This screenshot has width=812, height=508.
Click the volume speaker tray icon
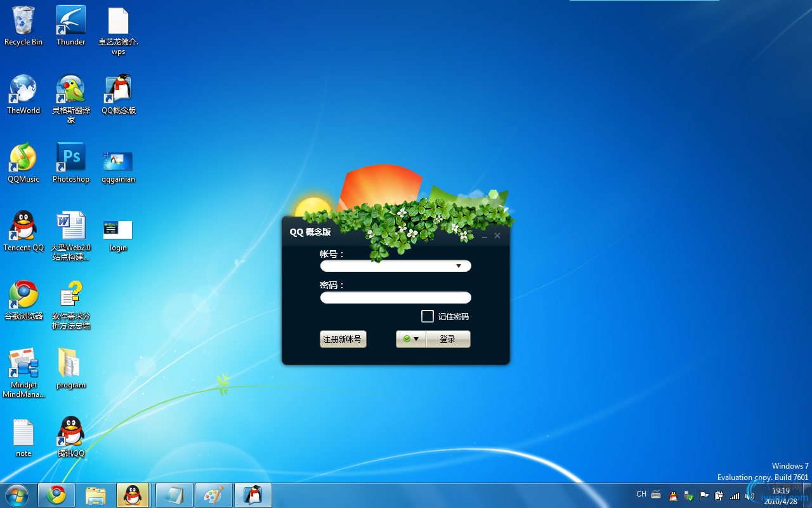[750, 496]
